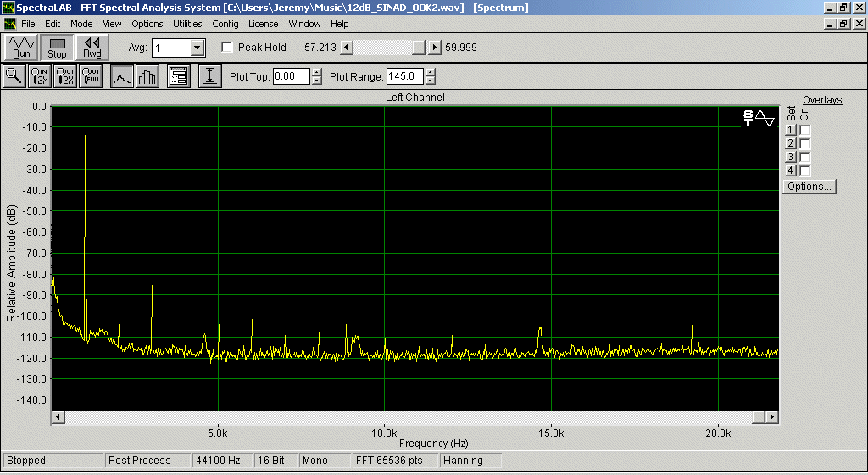868x475 pixels.
Task: Zoom in 2X on the plot
Action: [x=39, y=76]
